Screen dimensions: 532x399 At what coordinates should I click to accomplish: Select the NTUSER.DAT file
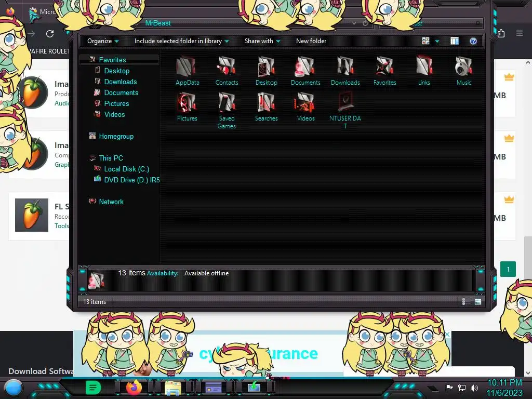[x=345, y=111]
